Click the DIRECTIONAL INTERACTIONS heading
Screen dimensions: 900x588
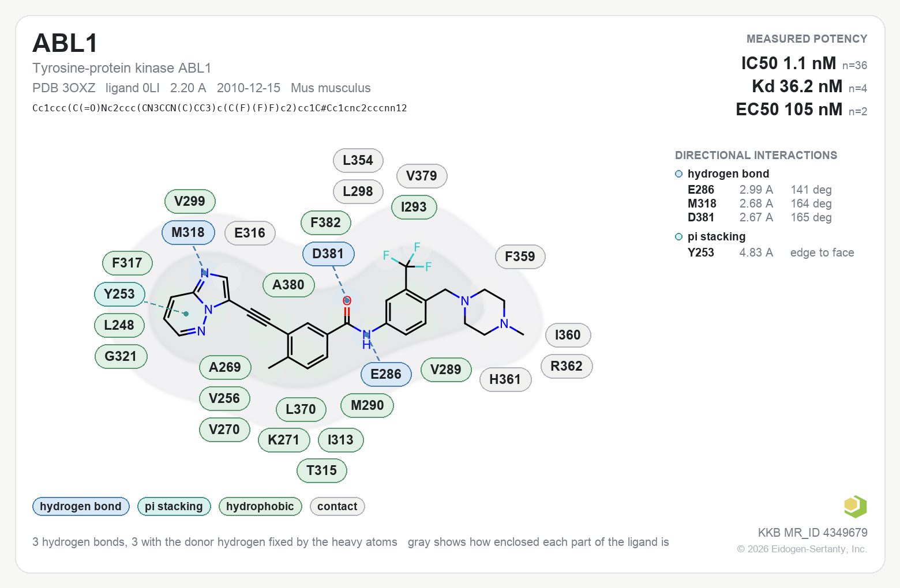click(x=756, y=156)
